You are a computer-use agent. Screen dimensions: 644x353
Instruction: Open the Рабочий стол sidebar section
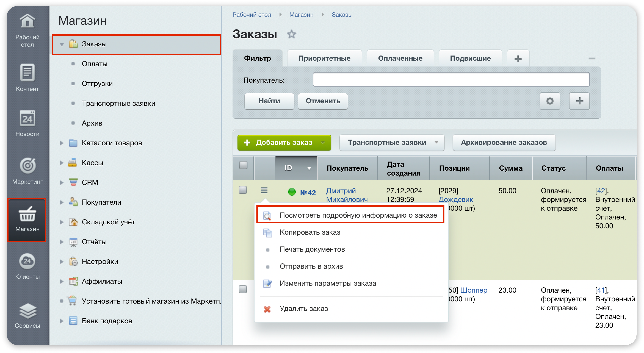point(27,30)
